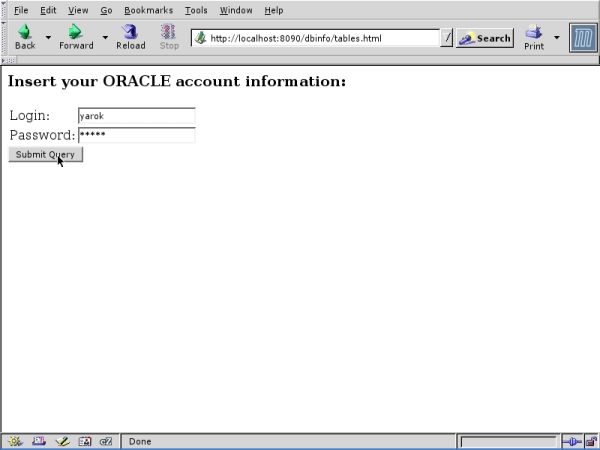Click the Search button
600x450 pixels.
(x=484, y=38)
